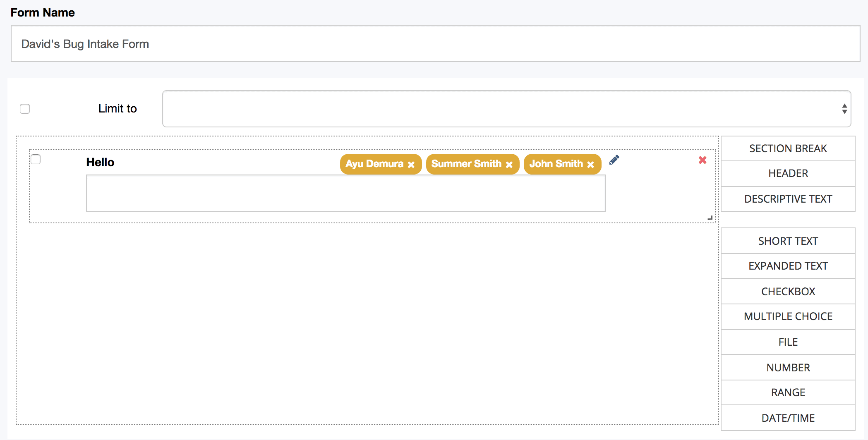Viewport: 868px width, 440px height.
Task: Remove Ayu Demura tag with its x
Action: [411, 165]
